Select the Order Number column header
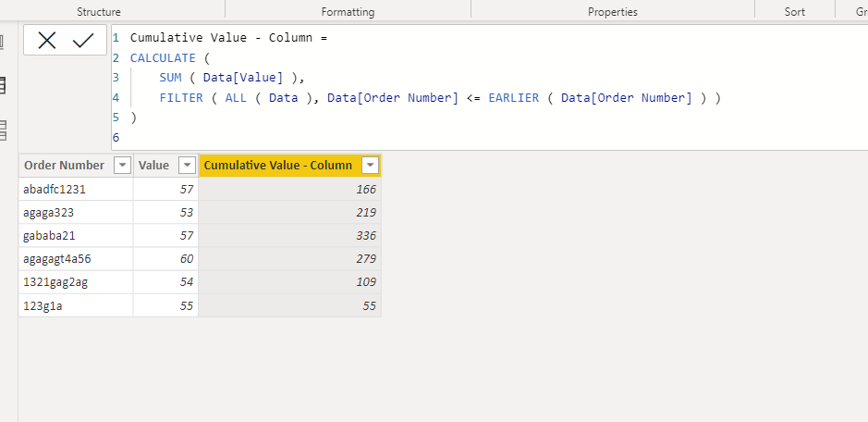 (x=76, y=166)
